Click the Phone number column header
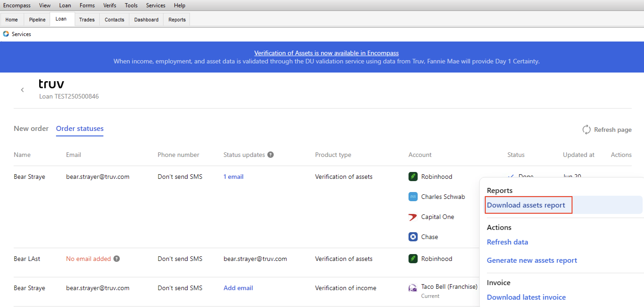Screen dimensions: 644x307 pos(179,155)
